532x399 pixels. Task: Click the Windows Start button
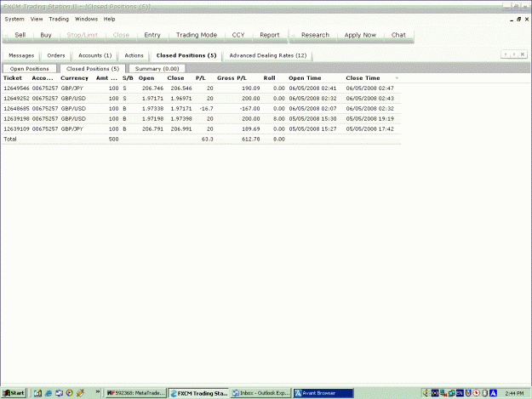[x=14, y=393]
